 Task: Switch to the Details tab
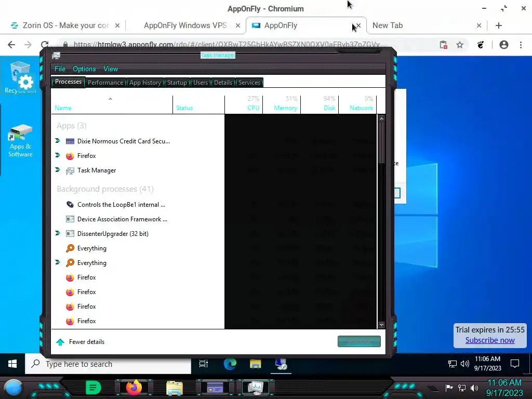coord(223,83)
